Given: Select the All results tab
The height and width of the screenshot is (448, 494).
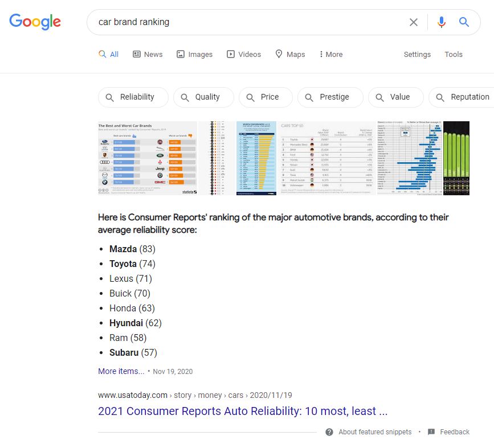Looking at the screenshot, I should [x=108, y=54].
